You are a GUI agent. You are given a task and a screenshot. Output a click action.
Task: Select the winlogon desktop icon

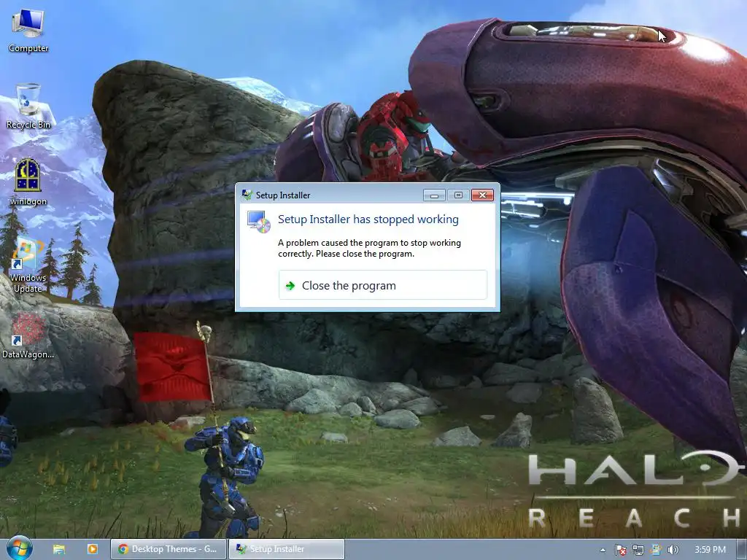28,182
